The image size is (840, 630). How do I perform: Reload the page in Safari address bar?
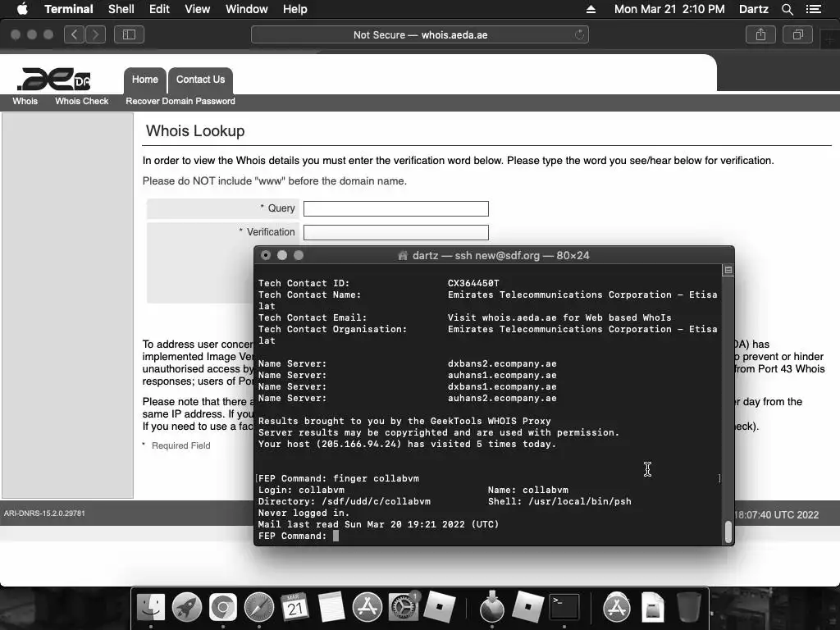(579, 34)
